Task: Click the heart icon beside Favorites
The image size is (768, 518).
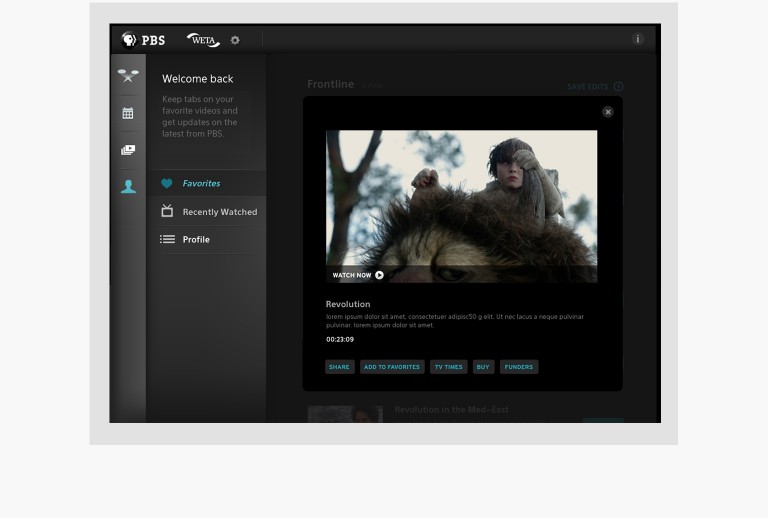Action: [167, 184]
